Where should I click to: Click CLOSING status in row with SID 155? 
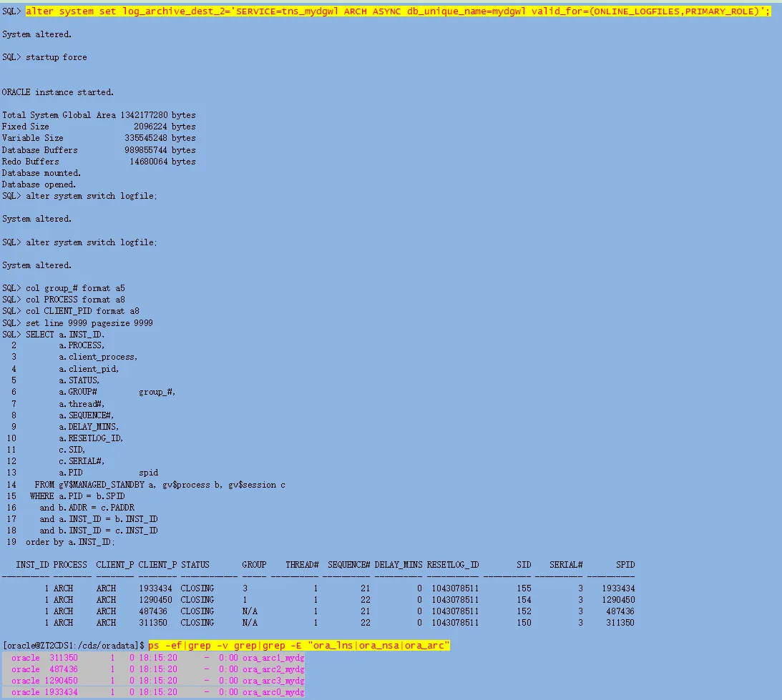pyautogui.click(x=197, y=588)
